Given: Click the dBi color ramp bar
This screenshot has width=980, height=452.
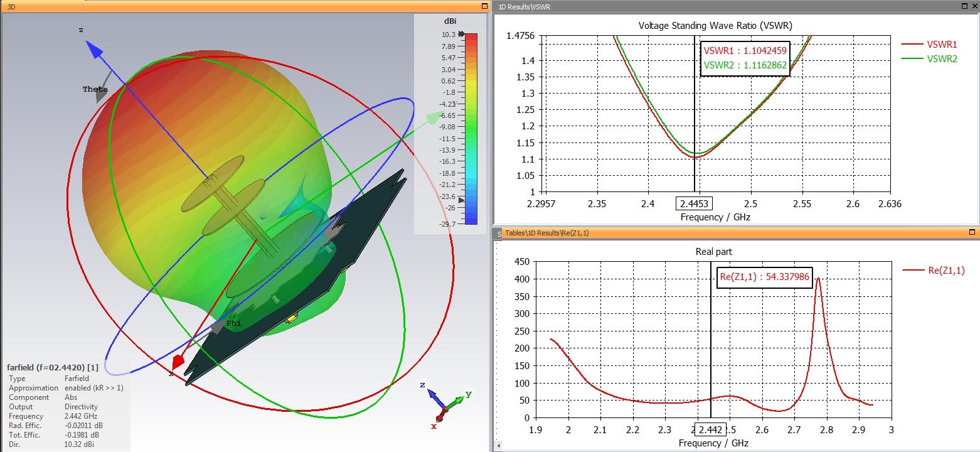Looking at the screenshot, I should [471, 128].
